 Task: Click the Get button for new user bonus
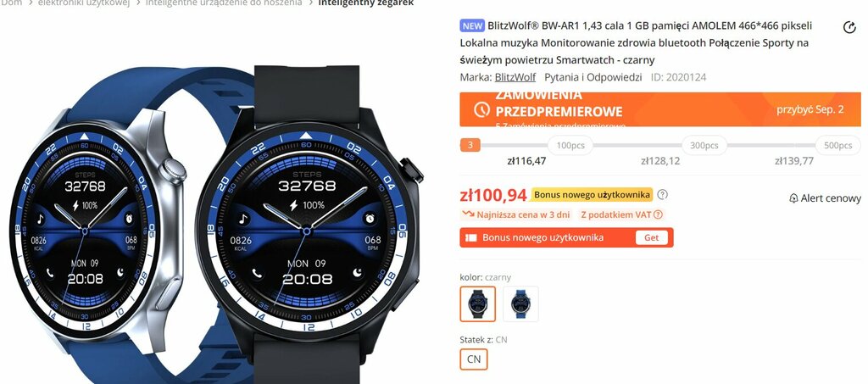652,237
